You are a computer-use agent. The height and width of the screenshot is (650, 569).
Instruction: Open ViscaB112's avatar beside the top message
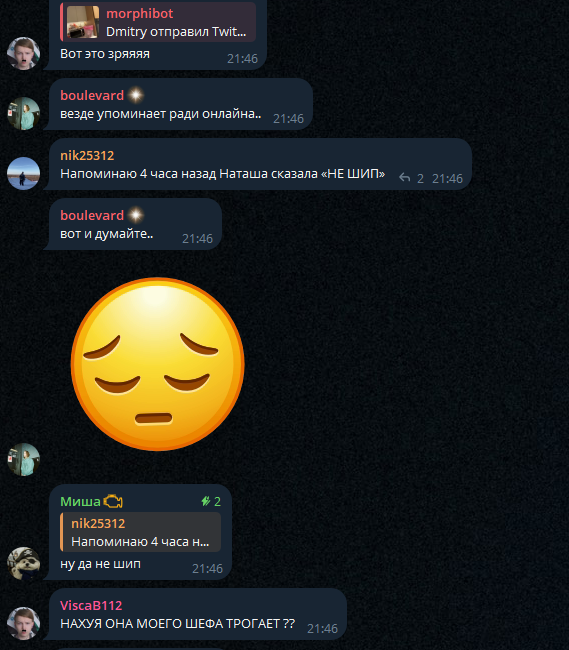23,53
